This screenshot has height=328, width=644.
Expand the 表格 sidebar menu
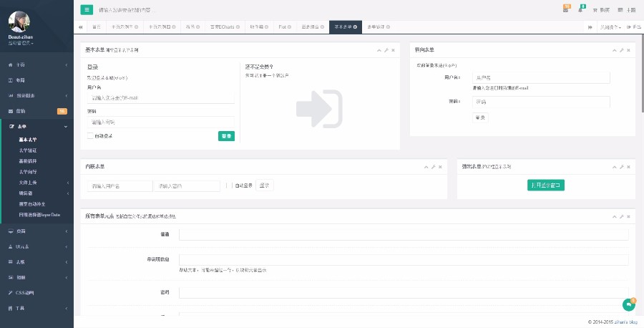37,262
